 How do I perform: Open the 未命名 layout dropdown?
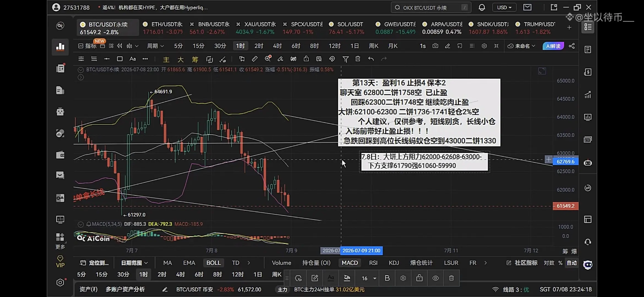[521, 46]
